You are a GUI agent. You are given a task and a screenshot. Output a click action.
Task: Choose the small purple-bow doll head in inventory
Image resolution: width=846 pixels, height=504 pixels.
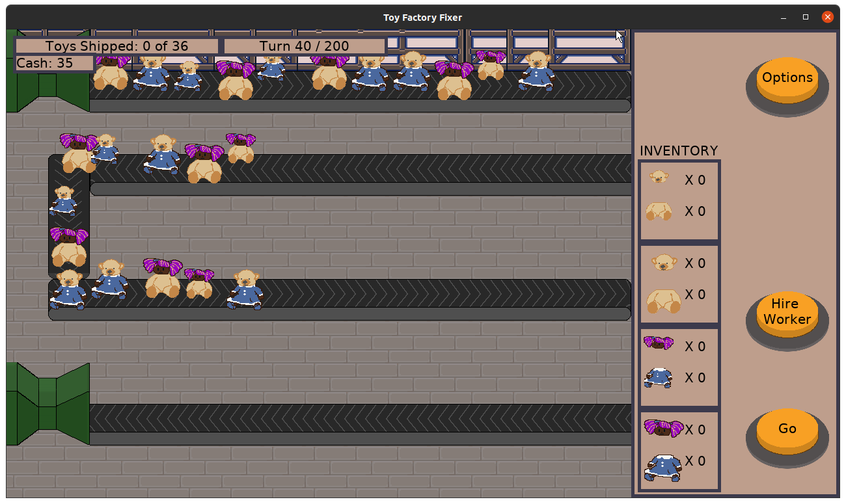[659, 343]
